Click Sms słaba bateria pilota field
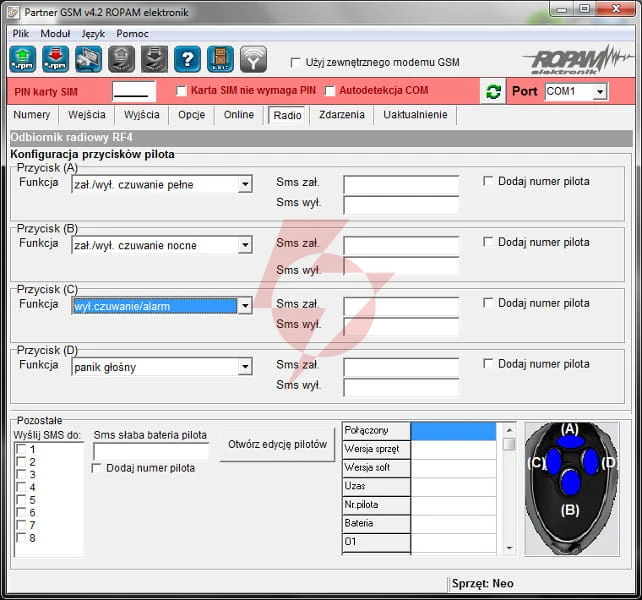642x600 pixels. [151, 452]
